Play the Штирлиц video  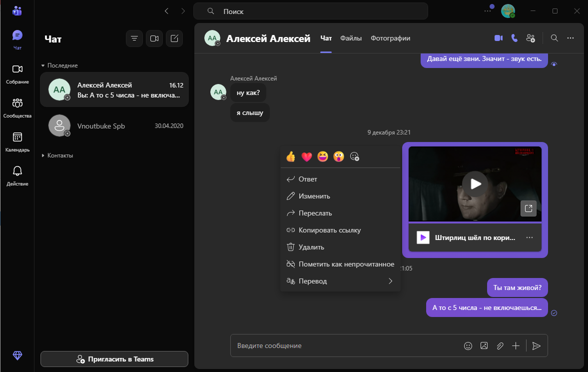[475, 184]
